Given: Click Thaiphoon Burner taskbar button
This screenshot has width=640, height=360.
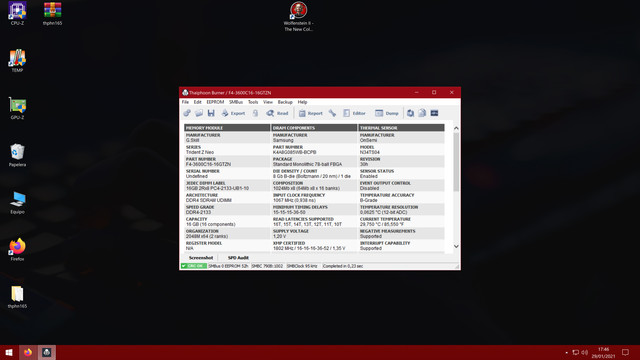Looking at the screenshot, I should pos(47,352).
